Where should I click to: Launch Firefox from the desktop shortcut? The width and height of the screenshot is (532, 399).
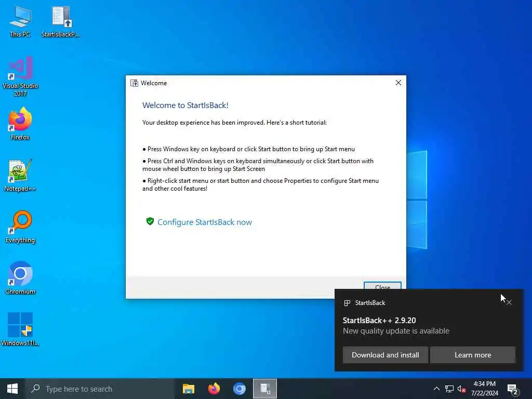pyautogui.click(x=20, y=124)
